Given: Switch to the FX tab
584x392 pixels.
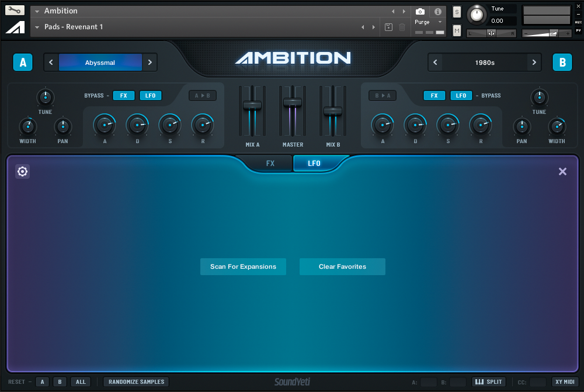Looking at the screenshot, I should (x=270, y=163).
